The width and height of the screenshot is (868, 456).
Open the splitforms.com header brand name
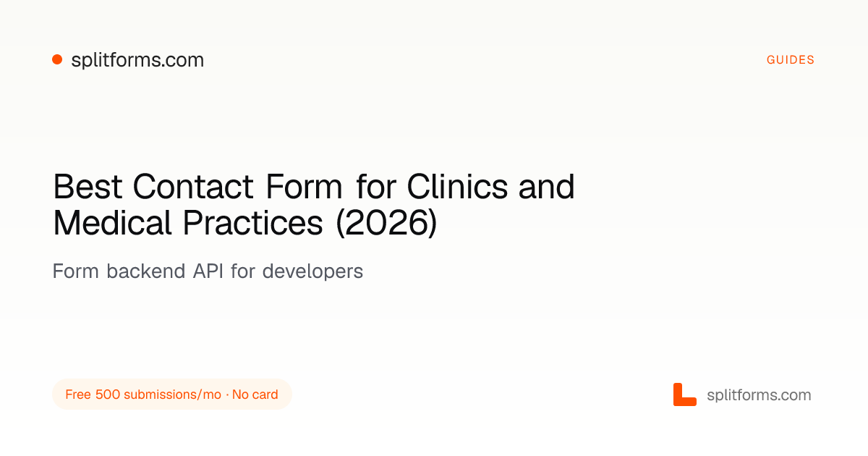[x=137, y=60]
